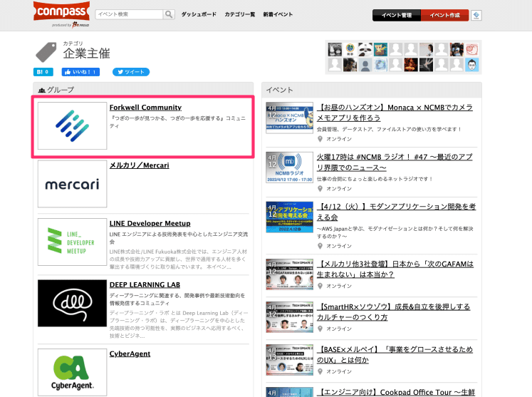
Task: Click the Forkwell Community logo thumbnail
Action: 72,125
